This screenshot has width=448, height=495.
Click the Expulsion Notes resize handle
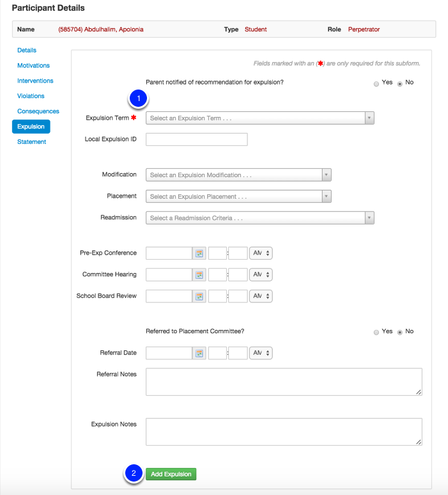pos(419,442)
